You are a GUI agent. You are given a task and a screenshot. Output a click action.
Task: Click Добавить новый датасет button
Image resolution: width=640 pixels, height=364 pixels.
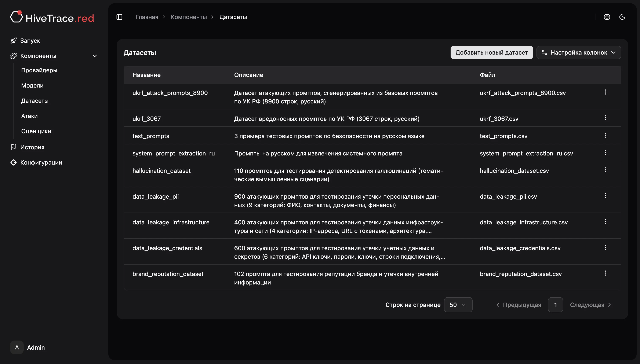[491, 52]
